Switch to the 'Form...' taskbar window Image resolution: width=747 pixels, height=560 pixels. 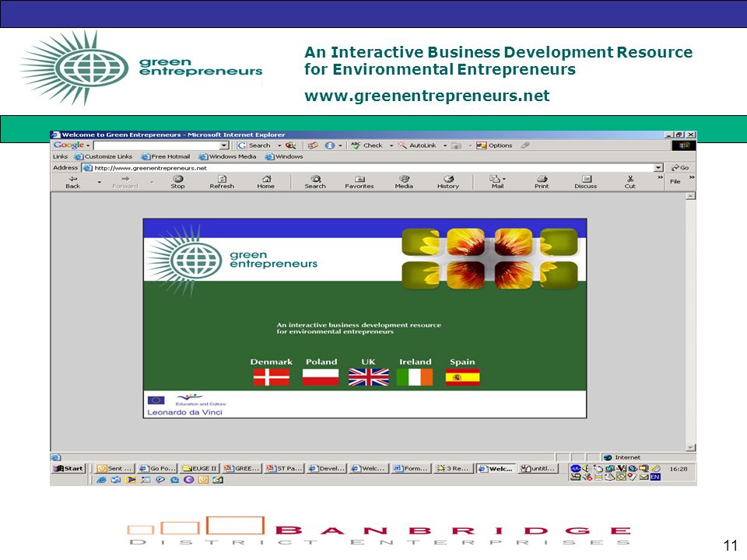coord(411,468)
